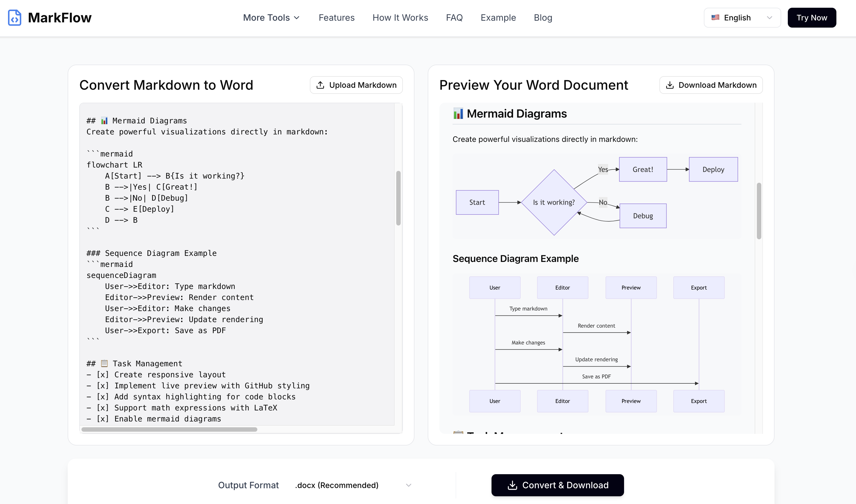Screen dimensions: 856x504
Task: Click the upload icon in Upload Markdown
Action: (x=320, y=85)
